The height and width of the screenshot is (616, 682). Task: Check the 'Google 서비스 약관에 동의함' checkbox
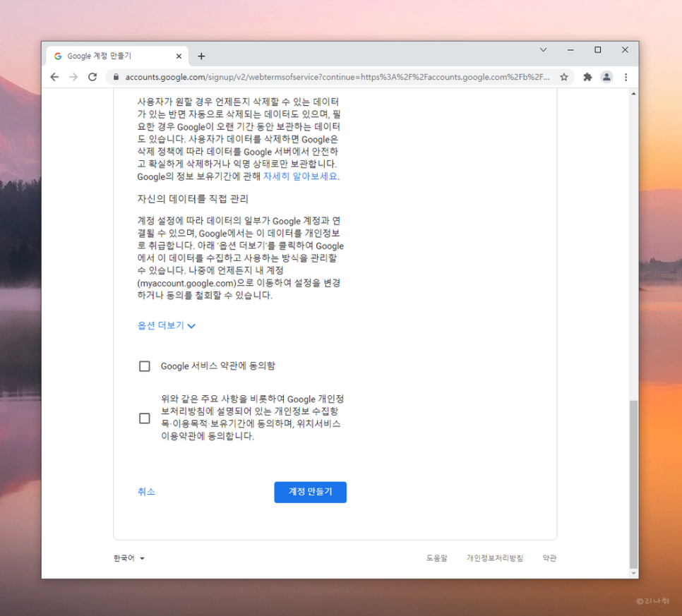145,366
